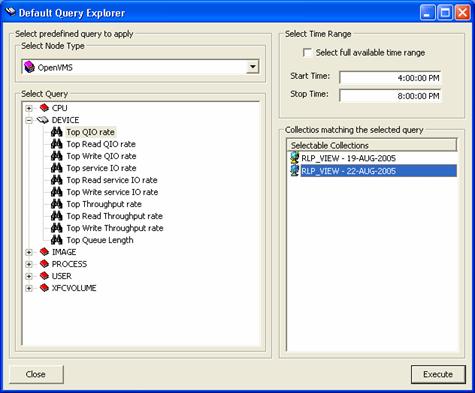The width and height of the screenshot is (475, 393).
Task: Expand the IMAGE query category
Action: 29,252
